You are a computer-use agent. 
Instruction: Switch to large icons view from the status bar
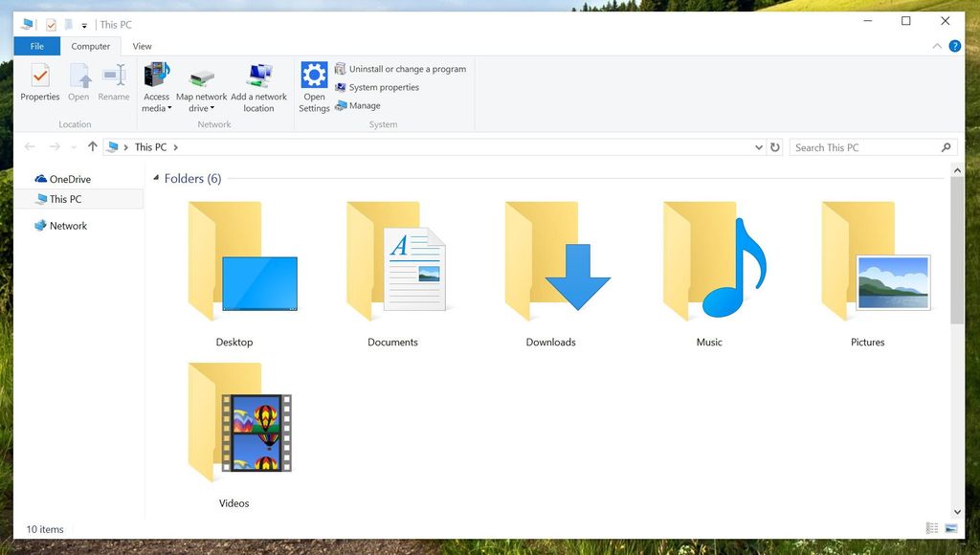(x=950, y=528)
